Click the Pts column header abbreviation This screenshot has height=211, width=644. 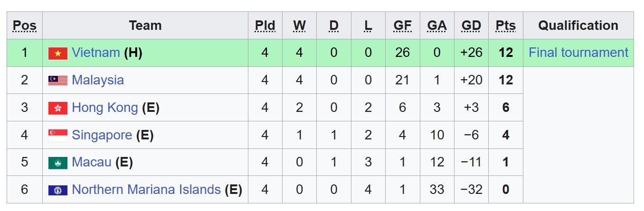[x=505, y=26]
